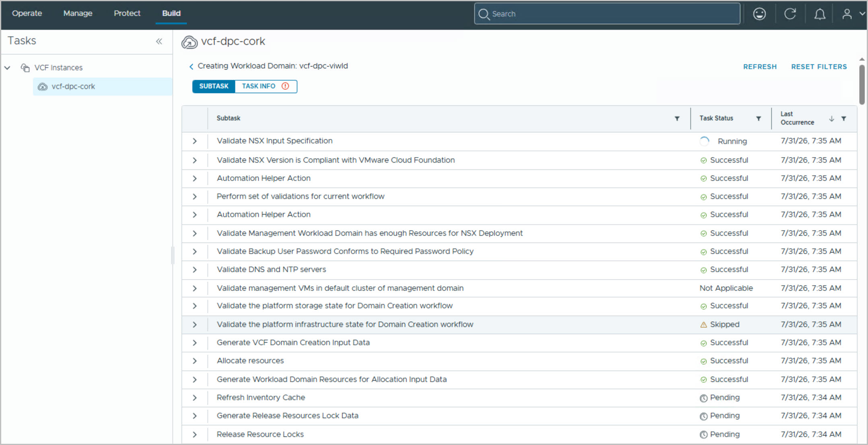Viewport: 868px width, 445px height.
Task: Click the Last Occurrence column header
Action: click(x=797, y=118)
